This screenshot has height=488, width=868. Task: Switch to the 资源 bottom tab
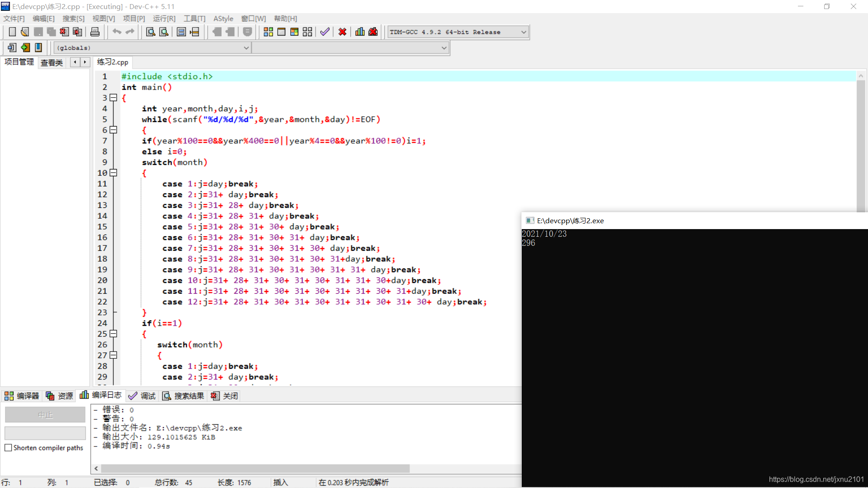(59, 396)
